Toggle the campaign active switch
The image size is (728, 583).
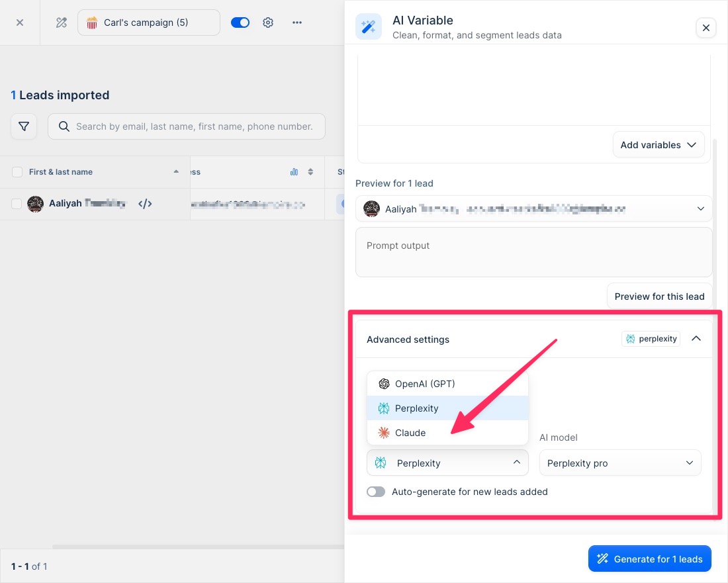pos(240,22)
